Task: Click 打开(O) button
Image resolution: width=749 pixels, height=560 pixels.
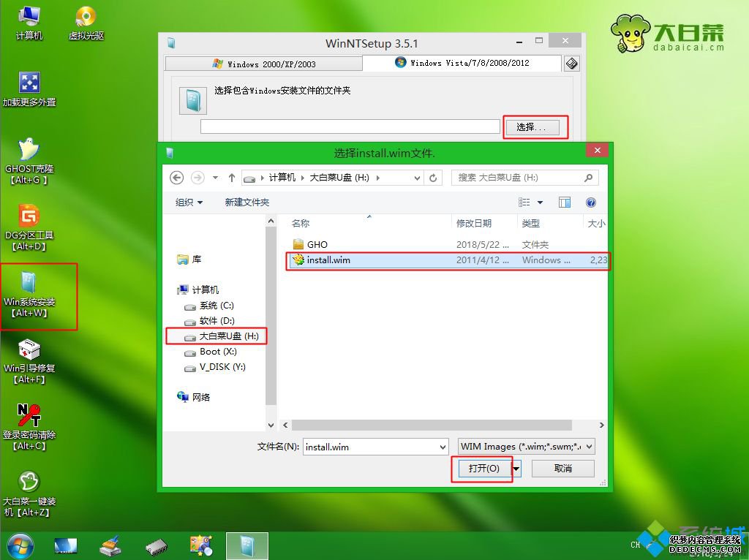Action: tap(484, 469)
